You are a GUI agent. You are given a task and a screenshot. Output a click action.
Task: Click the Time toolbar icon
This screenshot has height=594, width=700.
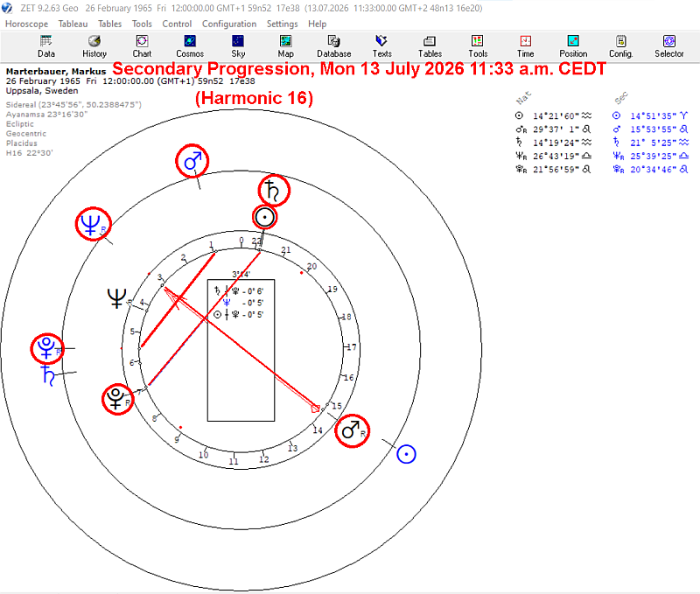526,46
